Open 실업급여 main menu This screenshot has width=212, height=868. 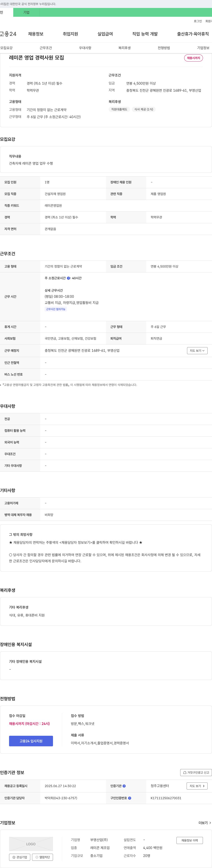[105, 34]
